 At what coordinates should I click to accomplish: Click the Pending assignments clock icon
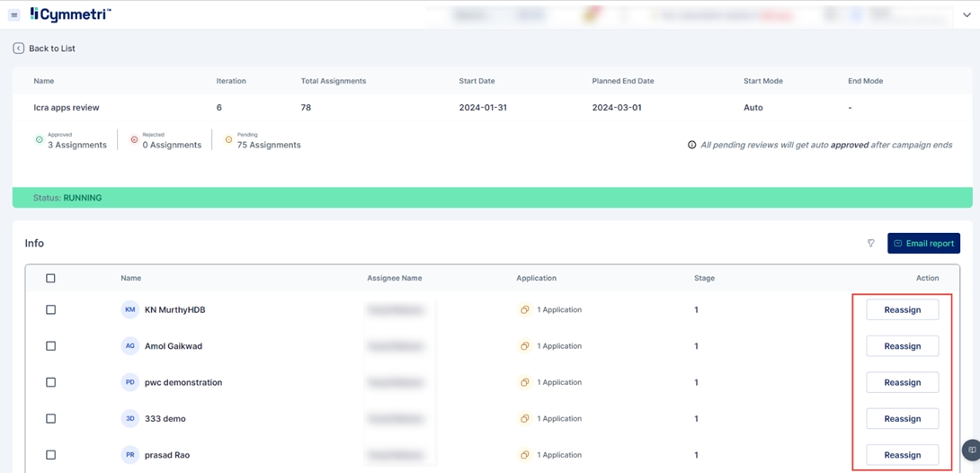(x=228, y=140)
